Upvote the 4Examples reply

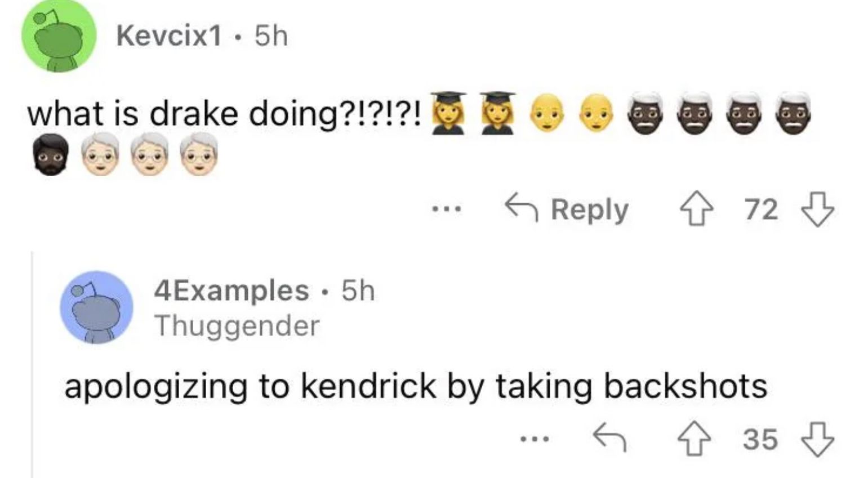click(695, 439)
